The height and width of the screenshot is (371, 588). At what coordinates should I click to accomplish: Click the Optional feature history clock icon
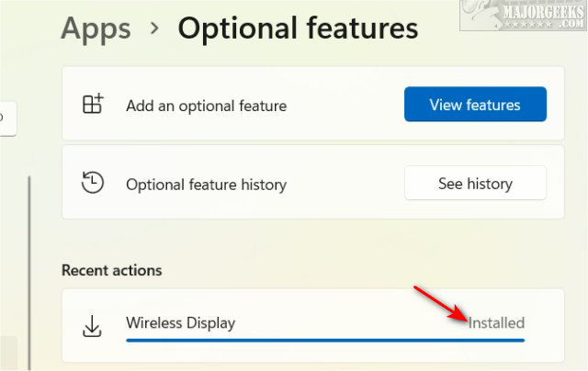point(93,184)
